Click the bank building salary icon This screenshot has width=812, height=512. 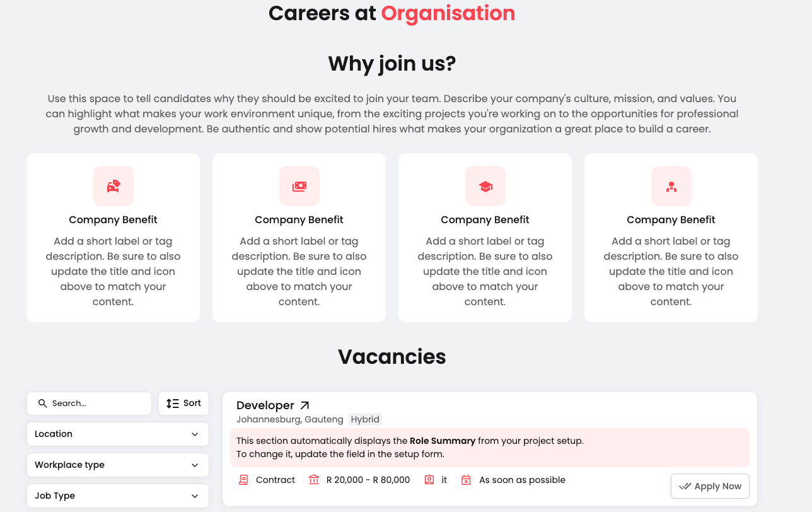pos(314,480)
